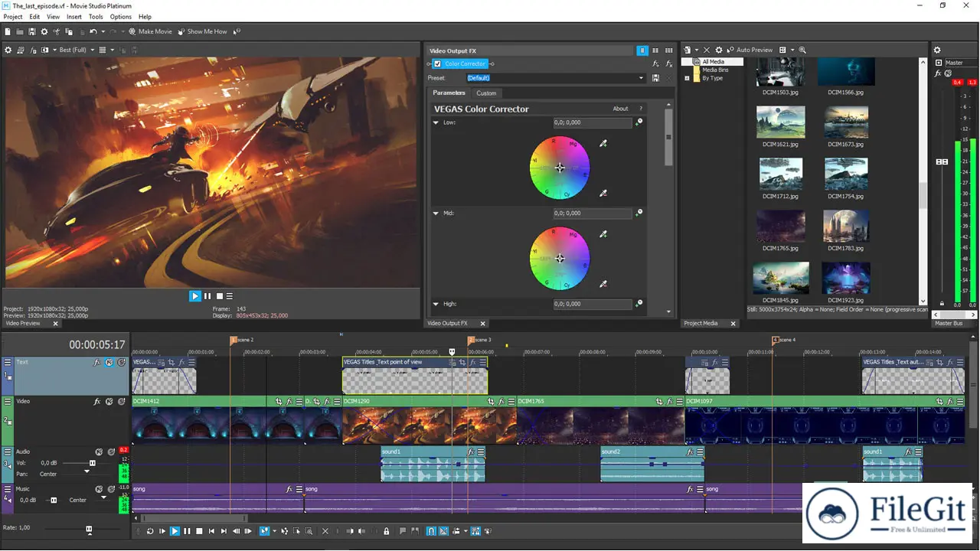The width and height of the screenshot is (980, 551).
Task: Click the Show Me How button
Action: pos(202,31)
